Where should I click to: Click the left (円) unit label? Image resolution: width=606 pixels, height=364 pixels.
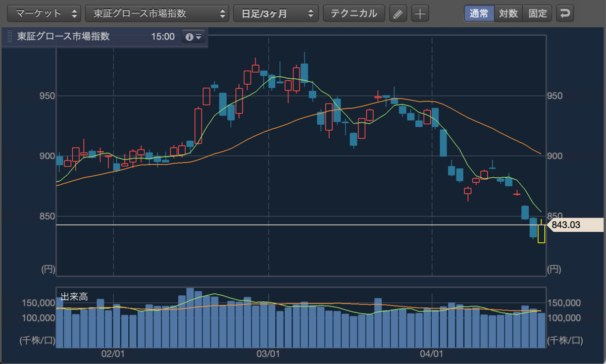(x=47, y=269)
